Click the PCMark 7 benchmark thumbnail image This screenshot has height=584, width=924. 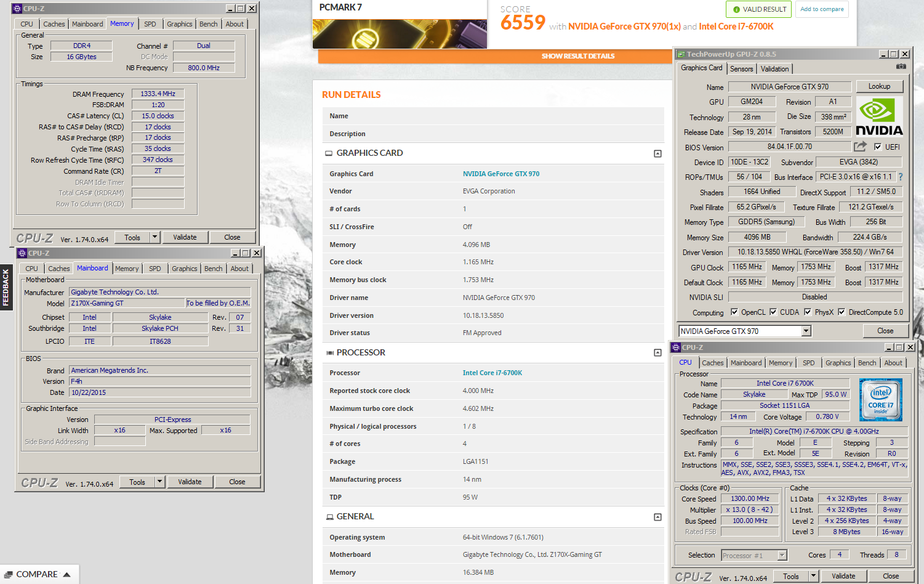[x=400, y=34]
